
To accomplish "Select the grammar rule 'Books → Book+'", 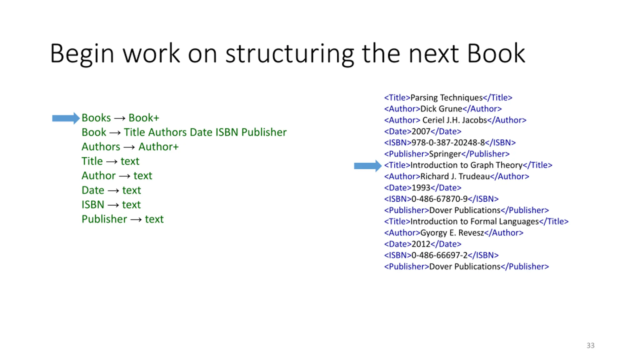I will coord(120,118).
